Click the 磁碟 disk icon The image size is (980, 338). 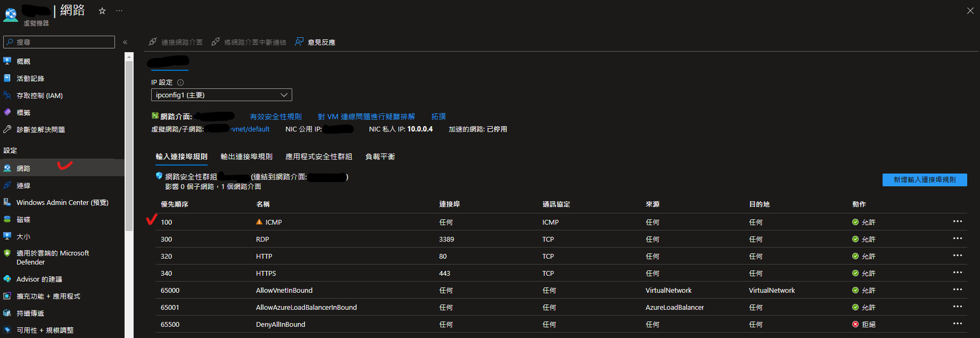[x=7, y=219]
